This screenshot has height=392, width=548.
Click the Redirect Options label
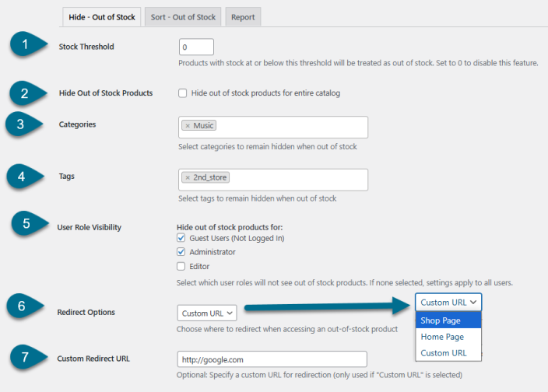[x=86, y=312]
